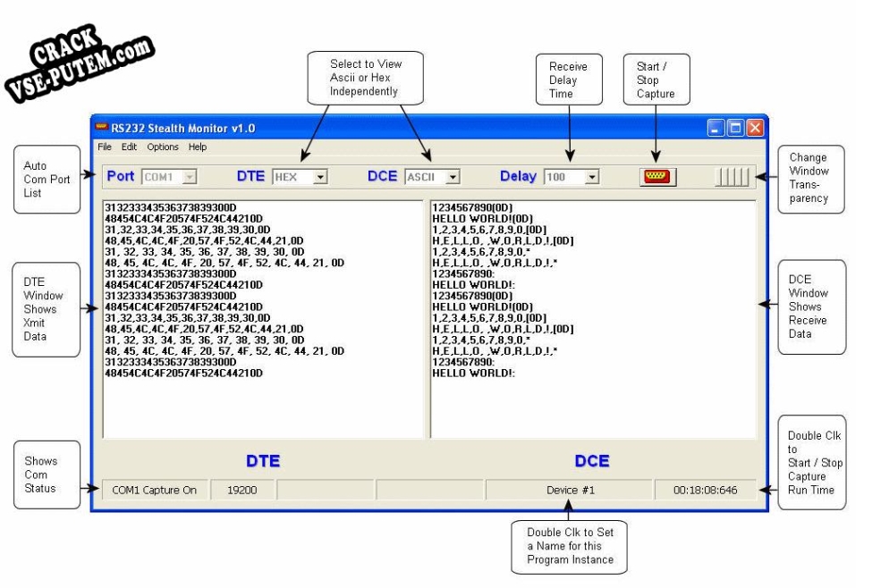The width and height of the screenshot is (872, 588).
Task: Click the capture run time 00:18:08:646
Action: (x=707, y=491)
